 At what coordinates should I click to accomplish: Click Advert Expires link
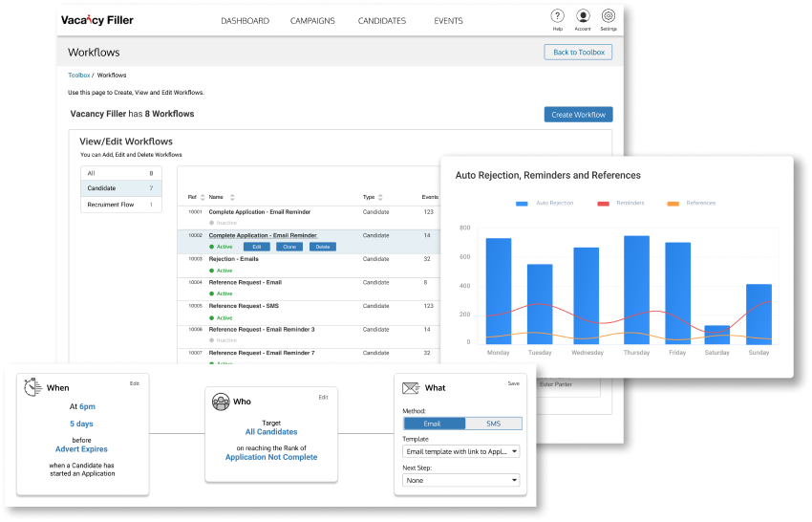point(81,449)
